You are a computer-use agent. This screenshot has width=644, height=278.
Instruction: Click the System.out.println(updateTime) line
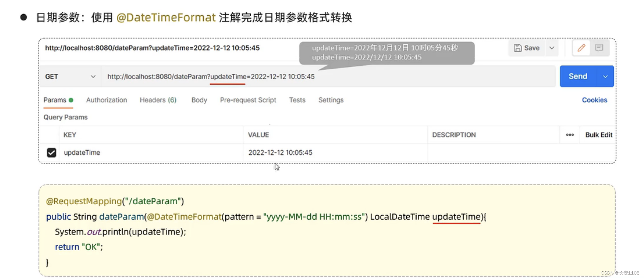(120, 232)
